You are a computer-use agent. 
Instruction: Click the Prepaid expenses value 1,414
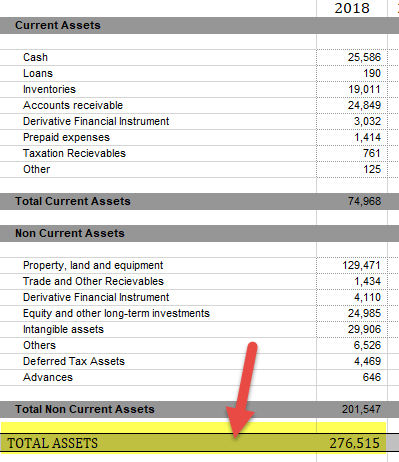367,137
